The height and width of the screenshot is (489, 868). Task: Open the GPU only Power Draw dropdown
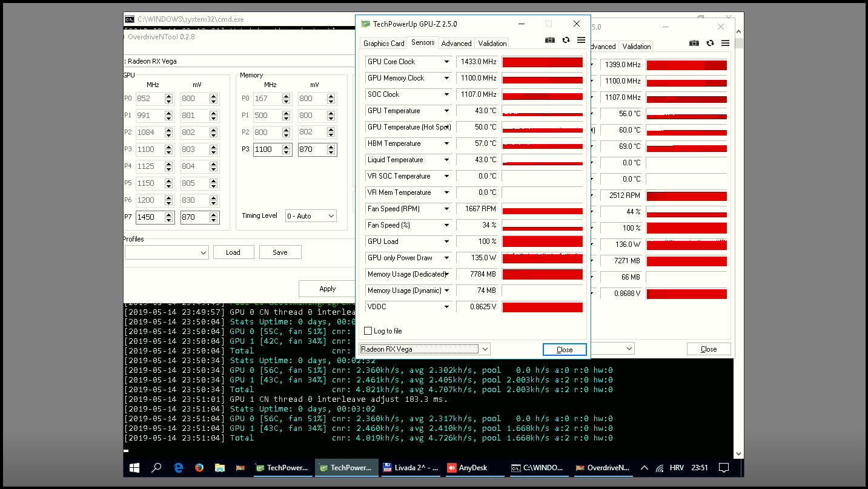click(447, 258)
